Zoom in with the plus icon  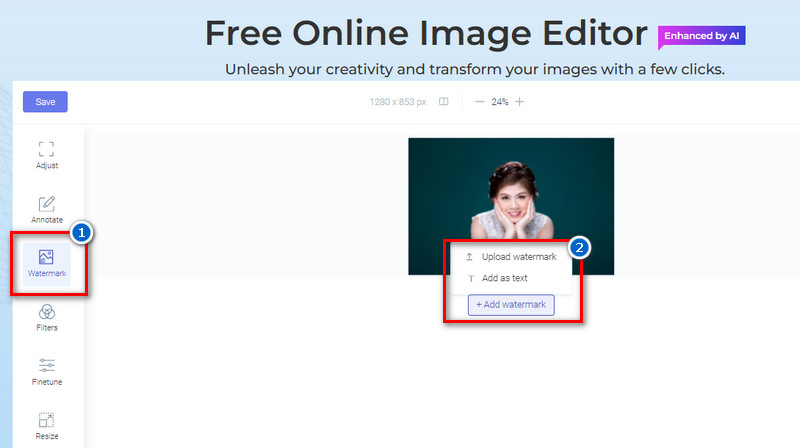point(519,102)
